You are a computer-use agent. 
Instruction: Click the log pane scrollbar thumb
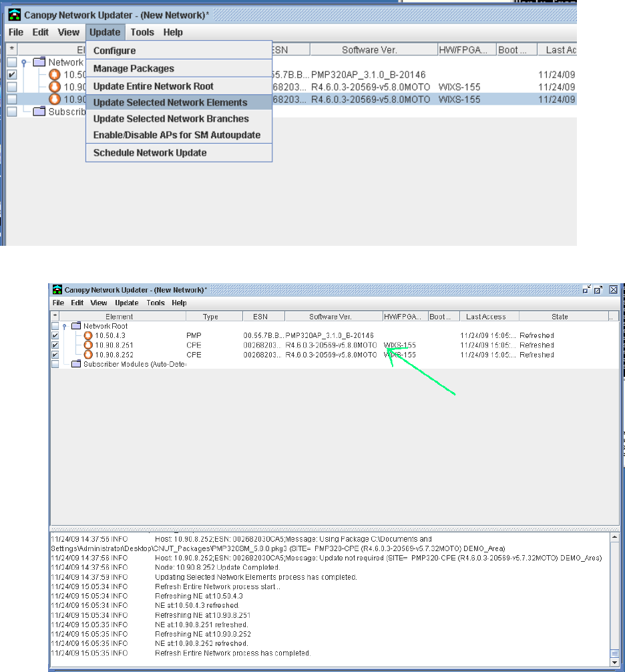(615, 653)
